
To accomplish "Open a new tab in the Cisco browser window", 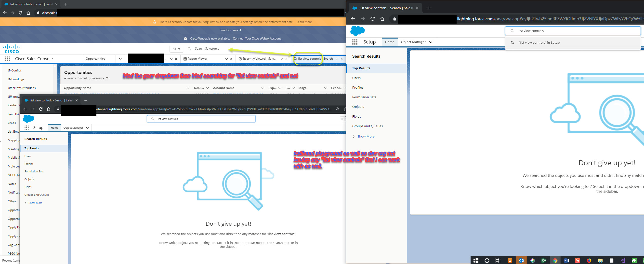I will pos(66,4).
